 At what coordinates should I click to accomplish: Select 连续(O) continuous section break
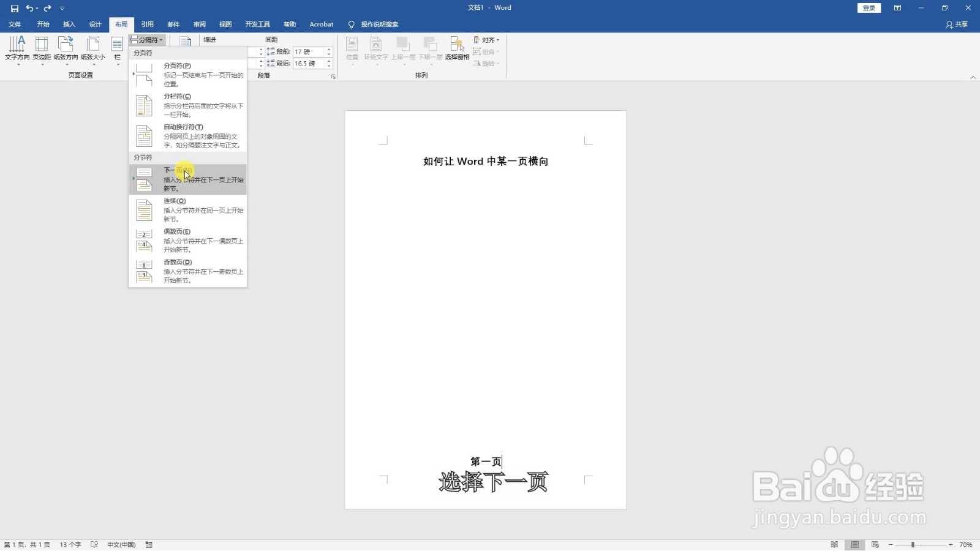187,209
